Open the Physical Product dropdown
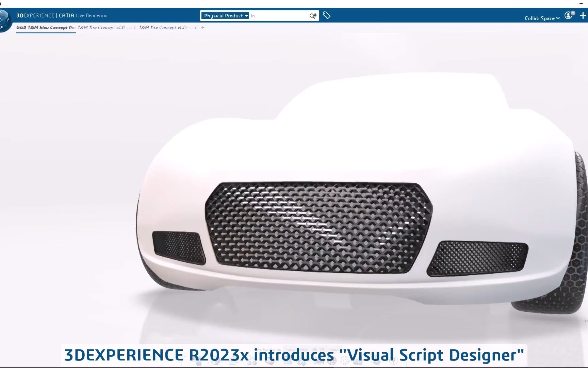This screenshot has width=588, height=368. (x=225, y=16)
